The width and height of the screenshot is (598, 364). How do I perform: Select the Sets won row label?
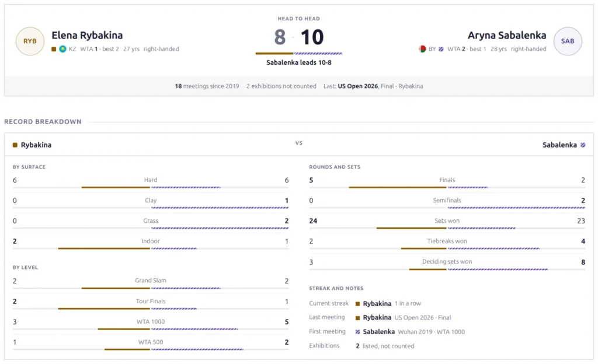(x=447, y=221)
